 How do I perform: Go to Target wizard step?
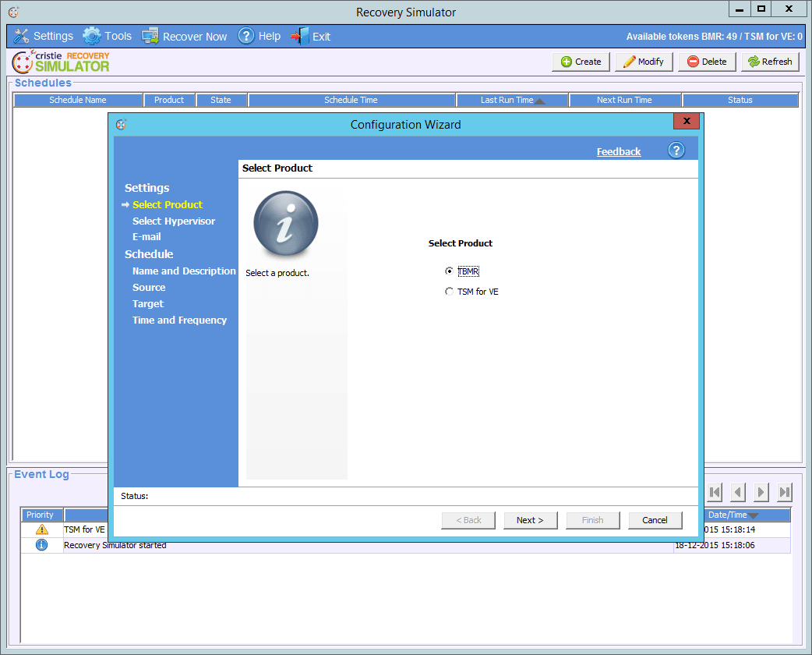coord(147,303)
